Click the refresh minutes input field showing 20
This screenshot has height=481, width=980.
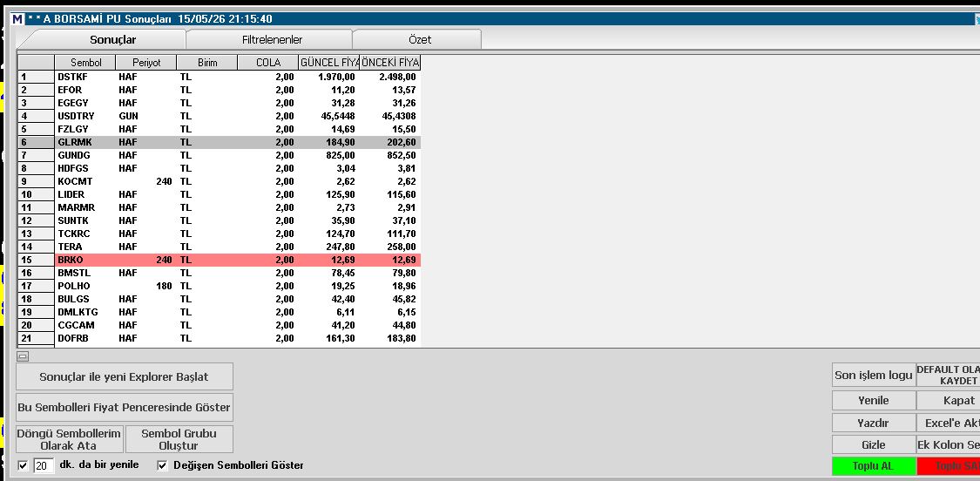pos(44,465)
